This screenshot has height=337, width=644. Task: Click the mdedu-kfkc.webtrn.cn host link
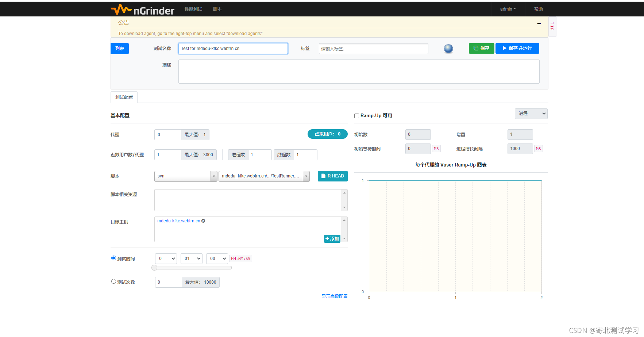[179, 221]
